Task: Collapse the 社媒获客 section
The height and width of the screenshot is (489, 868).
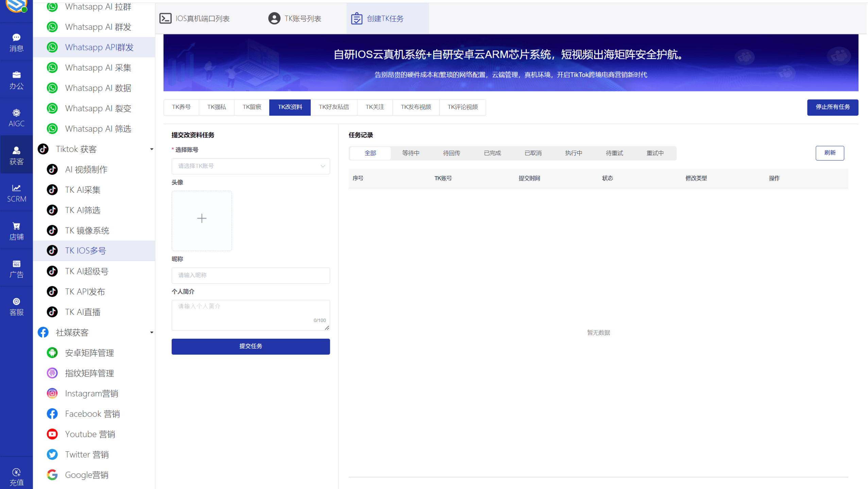Action: pyautogui.click(x=151, y=333)
